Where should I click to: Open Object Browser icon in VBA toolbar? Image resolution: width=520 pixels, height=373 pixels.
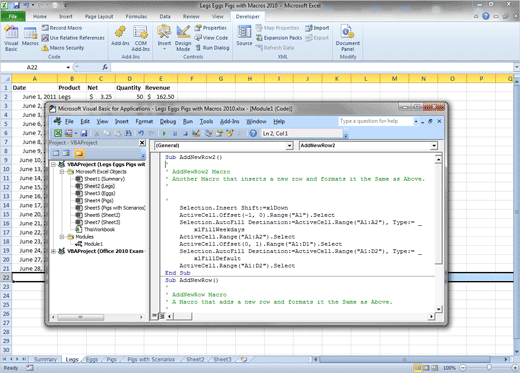pos(230,133)
